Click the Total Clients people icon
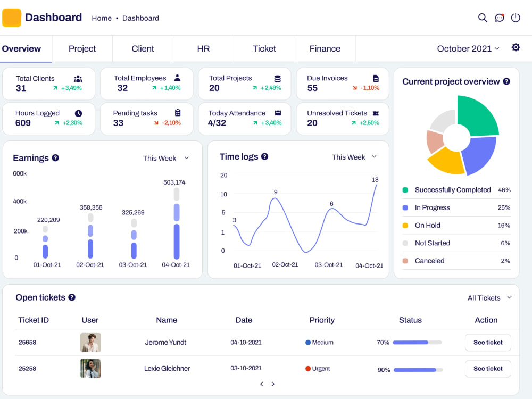This screenshot has height=399, width=532. click(x=78, y=79)
